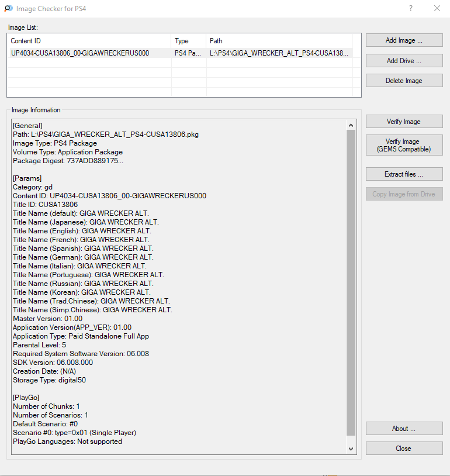Click 'SDK Version: 06.008.000' line

[53, 363]
